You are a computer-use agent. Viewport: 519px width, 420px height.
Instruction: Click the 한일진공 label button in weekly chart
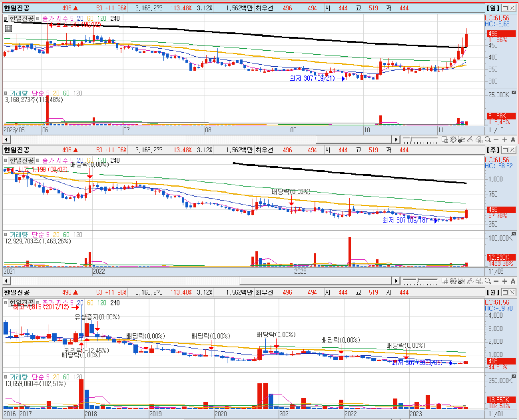[22, 160]
